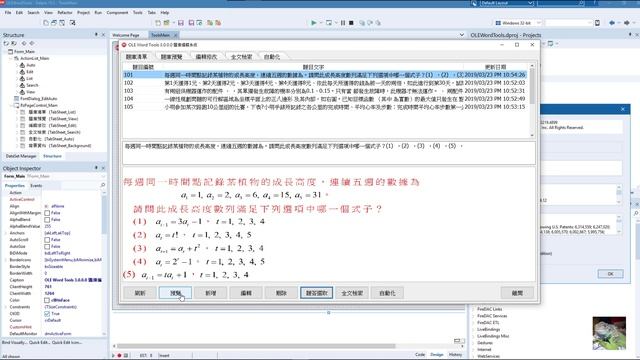Toggle the AlphaBlend checkbox

pos(47,220)
